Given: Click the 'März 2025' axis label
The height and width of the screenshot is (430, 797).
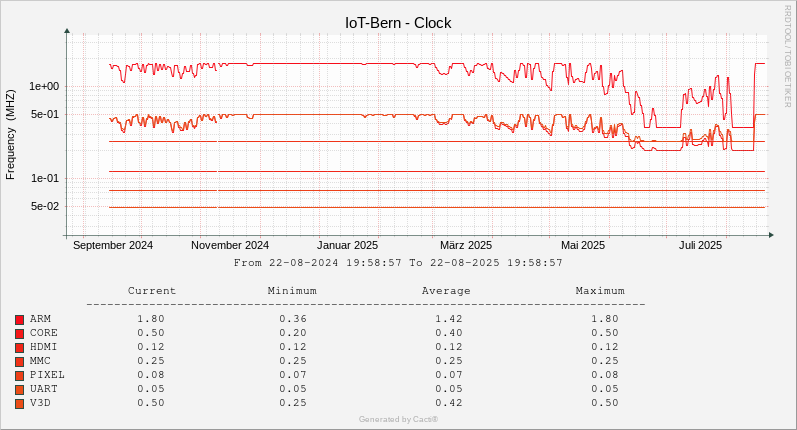Looking at the screenshot, I should 466,245.
